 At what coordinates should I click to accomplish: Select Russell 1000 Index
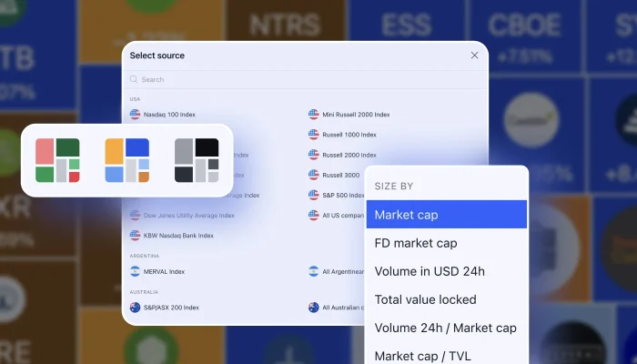pyautogui.click(x=349, y=135)
